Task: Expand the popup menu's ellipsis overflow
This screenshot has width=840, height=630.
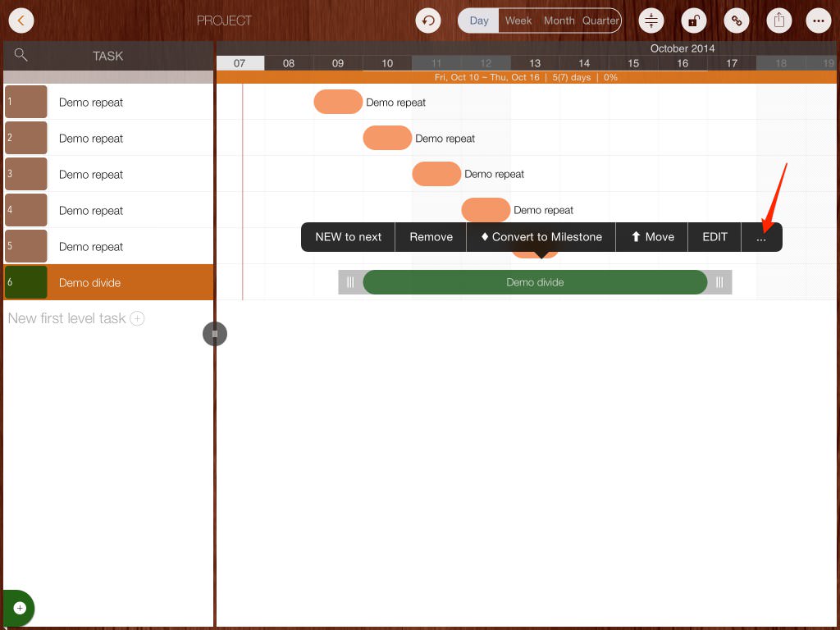Action: 761,237
